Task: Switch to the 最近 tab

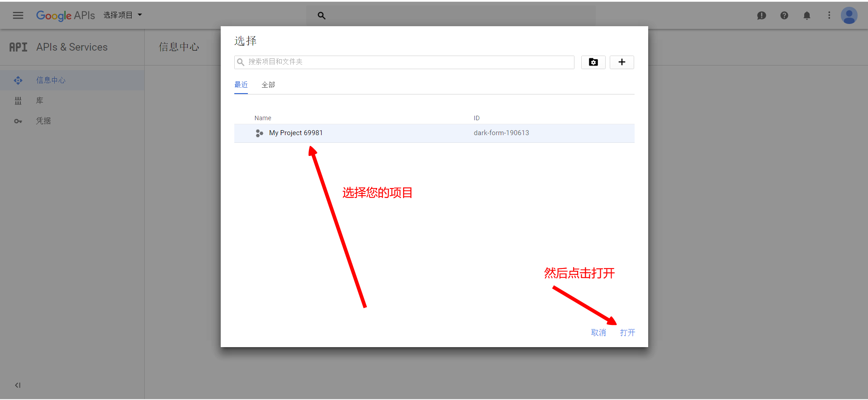Action: pos(241,85)
